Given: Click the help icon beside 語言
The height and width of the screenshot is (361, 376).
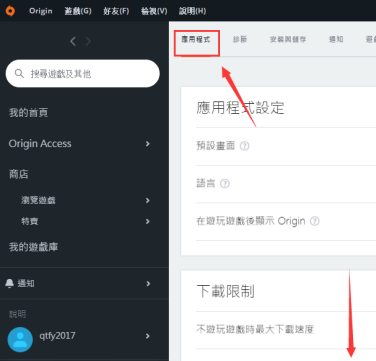Looking at the screenshot, I should coord(225,183).
